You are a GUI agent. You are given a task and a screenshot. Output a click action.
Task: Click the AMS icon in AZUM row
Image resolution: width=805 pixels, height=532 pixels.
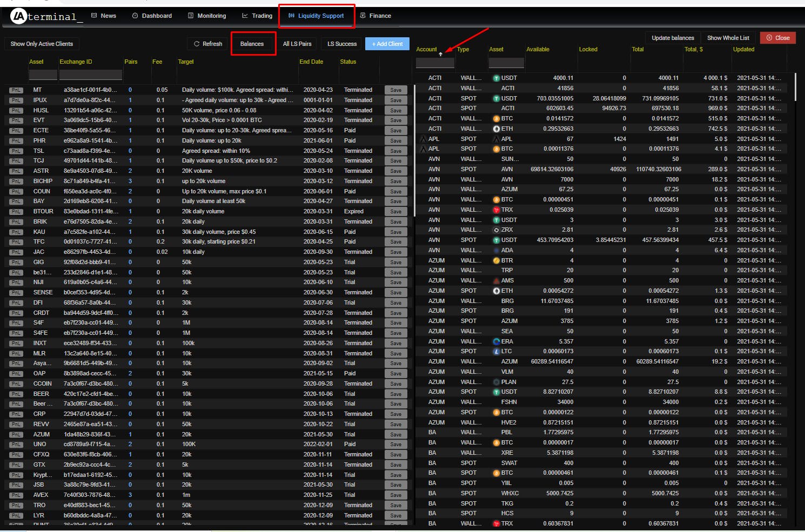pos(496,280)
